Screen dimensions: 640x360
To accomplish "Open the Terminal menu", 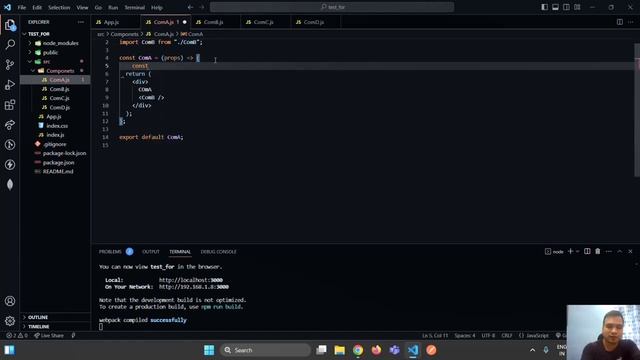I will (135, 7).
